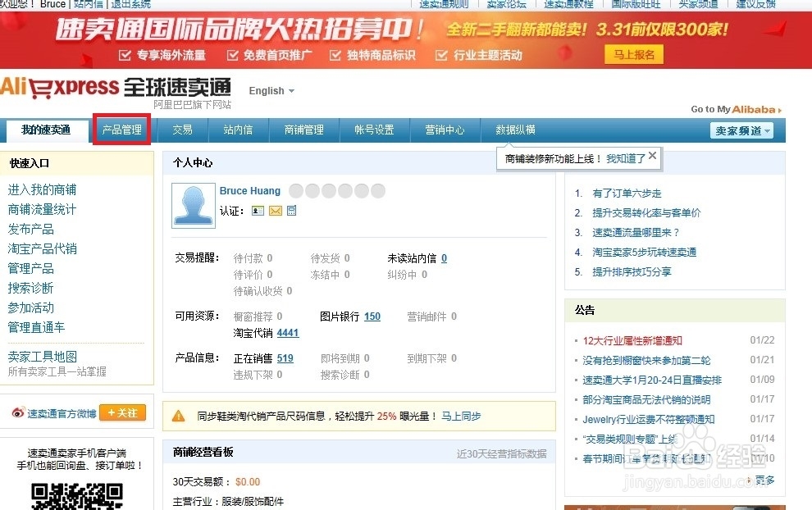812x510 pixels.
Task: Open the notice 12大行业属性新增通知
Action: pos(632,341)
